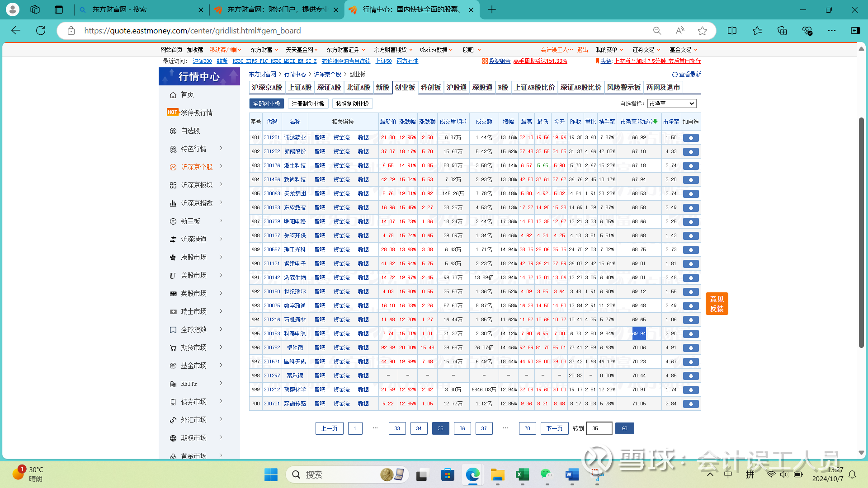The image size is (868, 488).
Task: Open 首页 home icon in sidebar
Action: 173,95
